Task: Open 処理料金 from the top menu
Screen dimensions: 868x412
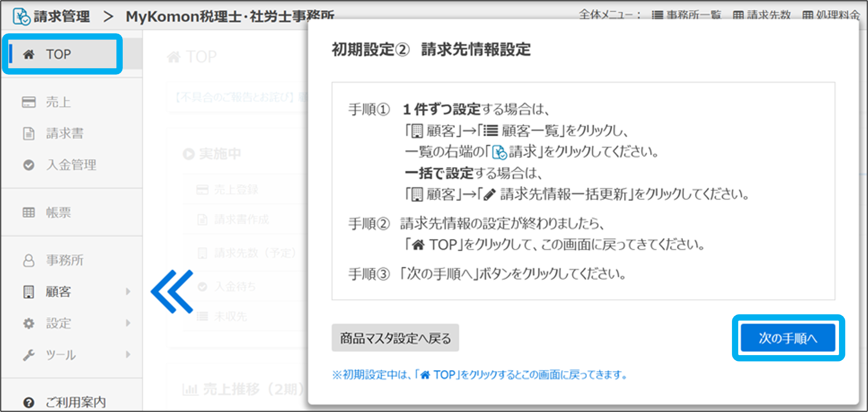Action: [831, 15]
